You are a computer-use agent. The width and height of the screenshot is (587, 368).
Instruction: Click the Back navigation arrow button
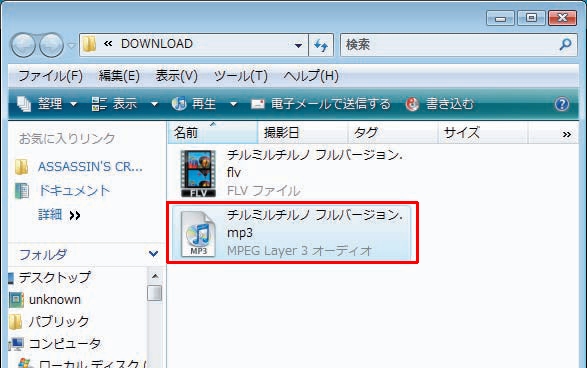point(23,45)
